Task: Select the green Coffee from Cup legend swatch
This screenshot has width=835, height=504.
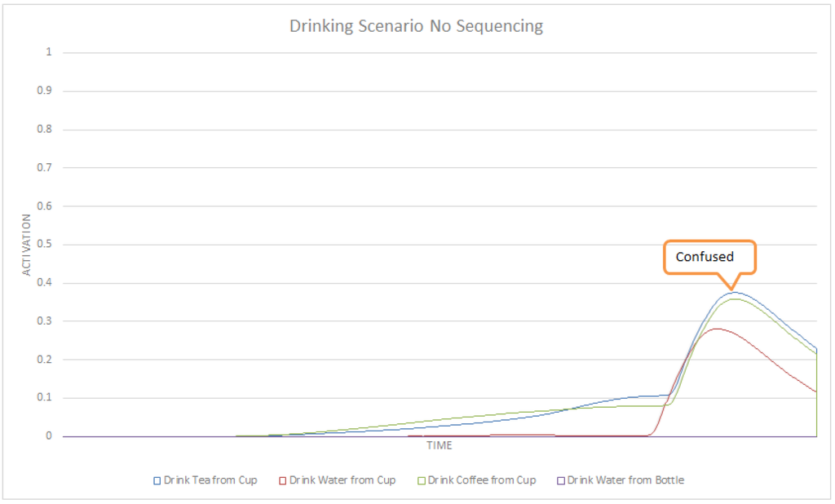Action: (422, 480)
